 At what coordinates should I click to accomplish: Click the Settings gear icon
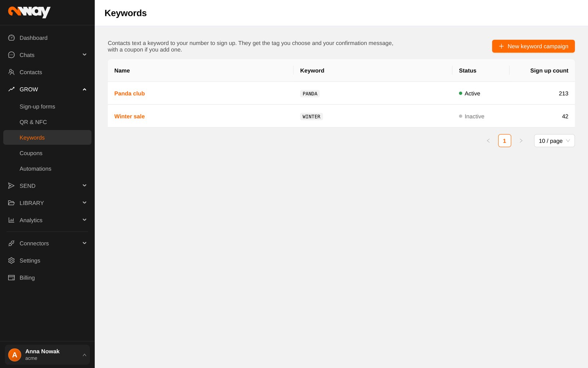click(11, 261)
